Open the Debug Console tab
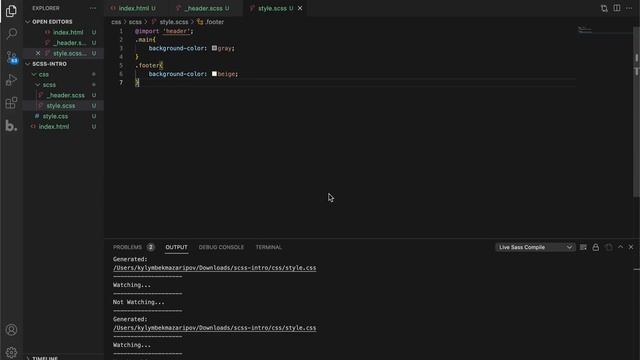This screenshot has width=640, height=360. [221, 247]
